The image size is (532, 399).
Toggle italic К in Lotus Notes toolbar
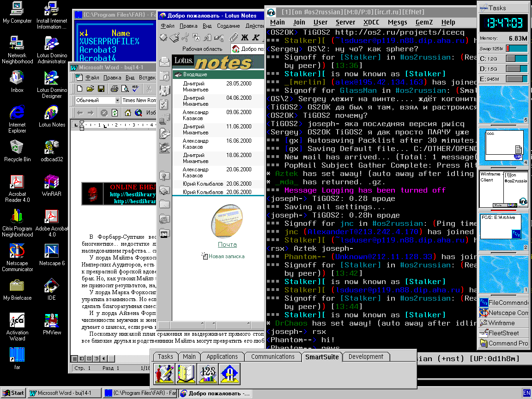[x=255, y=37]
